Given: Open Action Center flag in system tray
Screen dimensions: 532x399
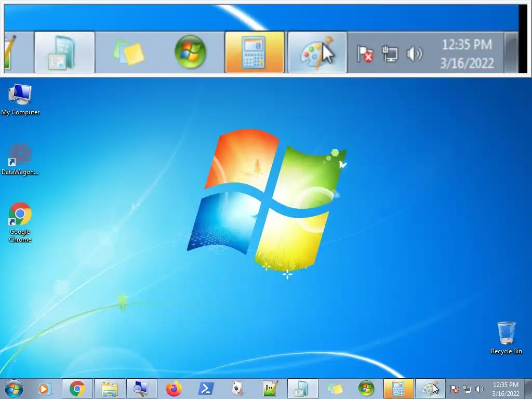Looking at the screenshot, I should tap(455, 389).
